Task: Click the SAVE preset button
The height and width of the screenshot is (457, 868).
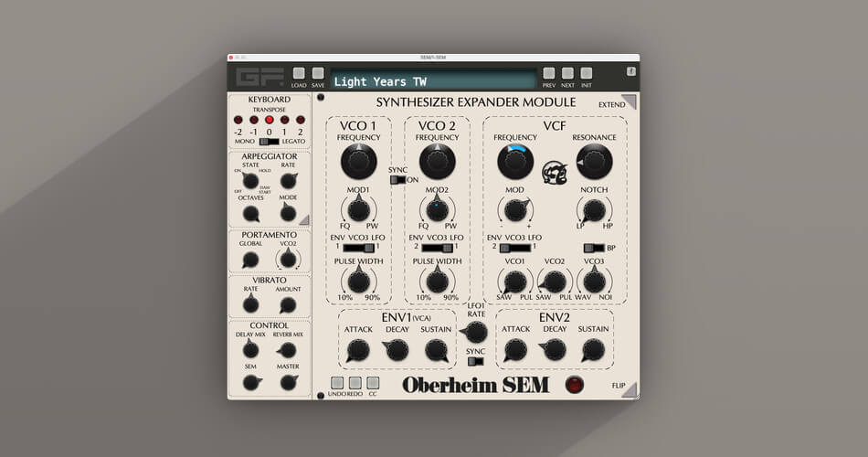Action: tap(318, 73)
